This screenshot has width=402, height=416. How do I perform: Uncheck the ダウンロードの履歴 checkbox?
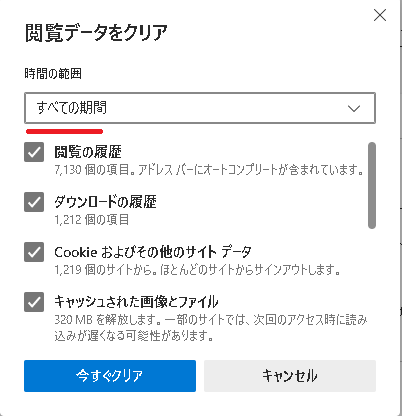(34, 202)
